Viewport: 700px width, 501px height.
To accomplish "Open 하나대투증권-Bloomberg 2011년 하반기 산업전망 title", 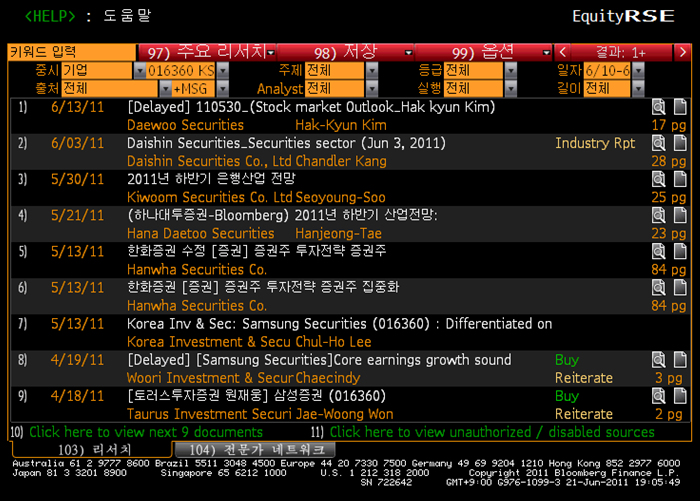I will click(x=282, y=216).
